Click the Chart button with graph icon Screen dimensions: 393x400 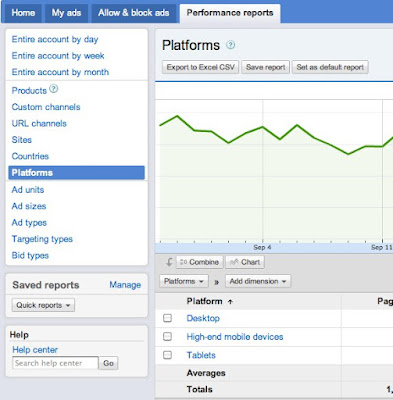245,262
